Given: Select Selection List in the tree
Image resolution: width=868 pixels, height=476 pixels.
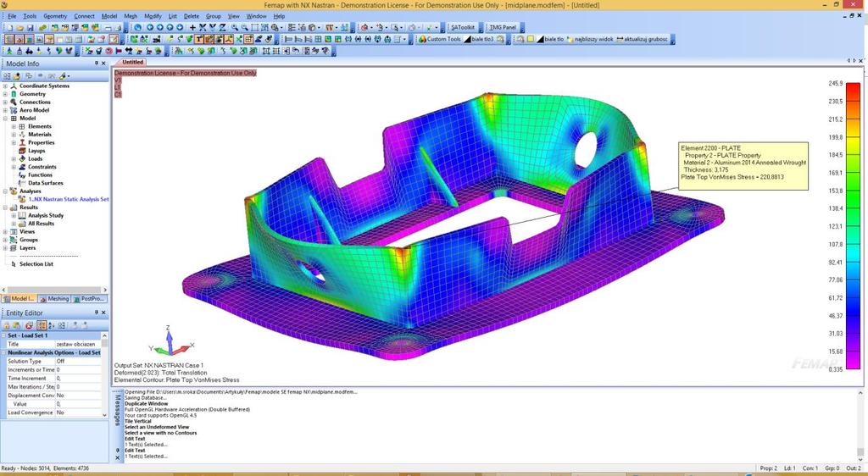Looking at the screenshot, I should tap(36, 263).
